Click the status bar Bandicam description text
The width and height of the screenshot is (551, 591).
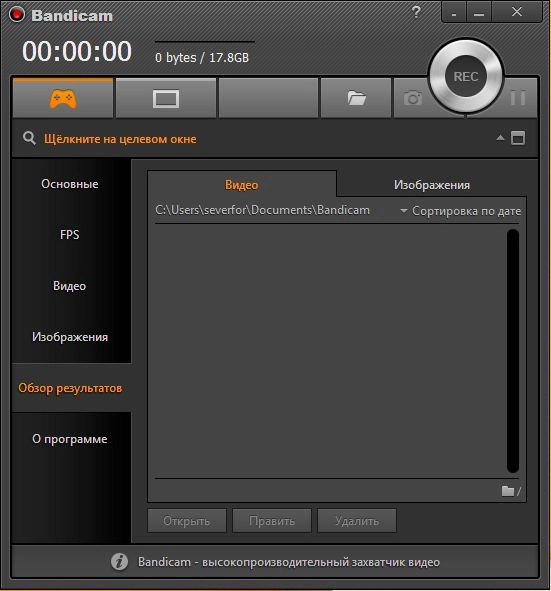tap(289, 562)
